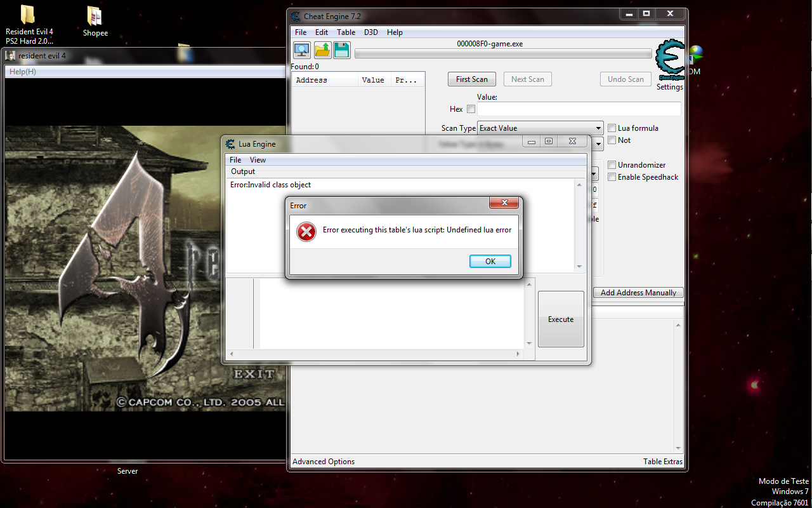This screenshot has width=812, height=508.
Task: Enable the Unrandomizer option
Action: click(612, 165)
